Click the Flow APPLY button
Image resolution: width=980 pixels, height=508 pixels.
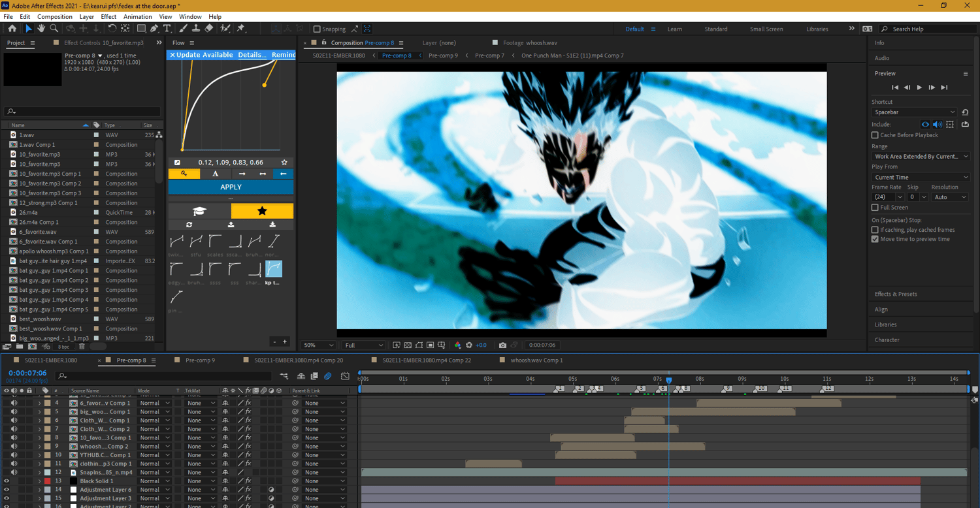point(231,187)
